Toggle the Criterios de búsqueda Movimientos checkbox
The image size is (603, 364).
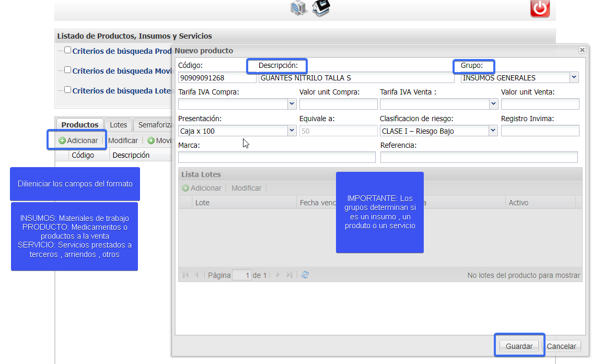tap(68, 70)
